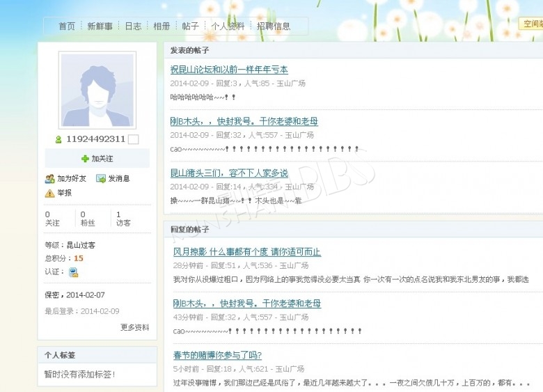Open post 昆山猪头三们,容不下人家多说
This screenshot has width=543, height=392.
point(229,173)
